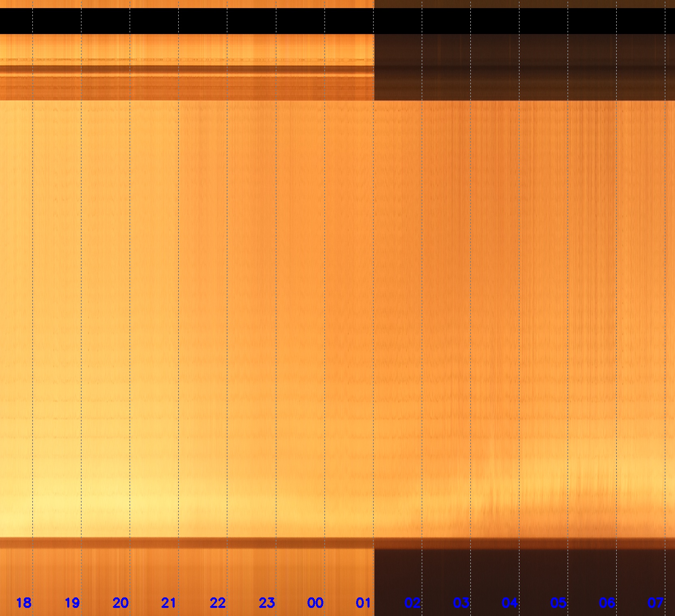Image resolution: width=675 pixels, height=616 pixels.
Task: Select the final hour label 07
Action: [656, 603]
